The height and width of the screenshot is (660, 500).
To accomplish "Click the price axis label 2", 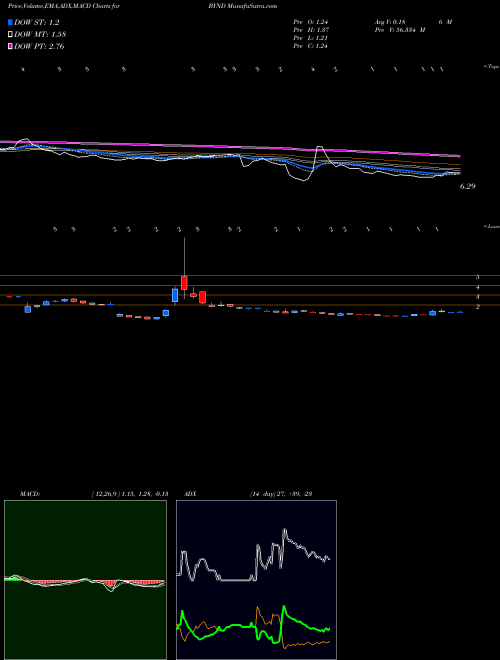I will (x=478, y=307).
